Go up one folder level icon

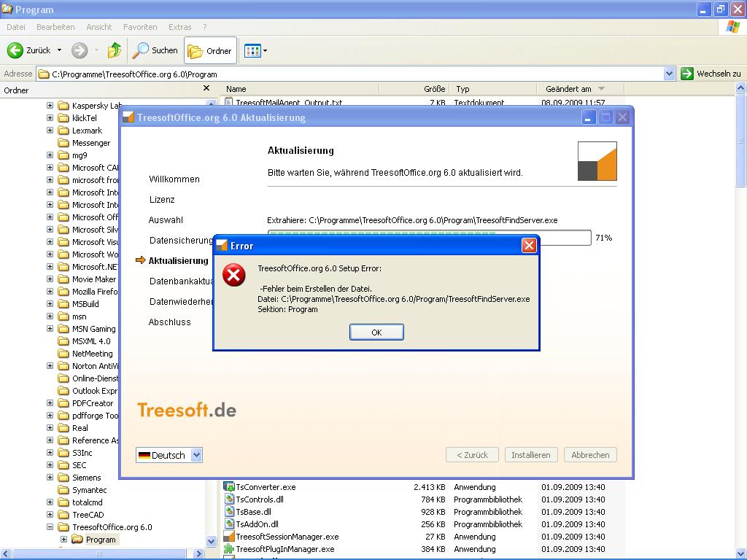click(x=115, y=50)
